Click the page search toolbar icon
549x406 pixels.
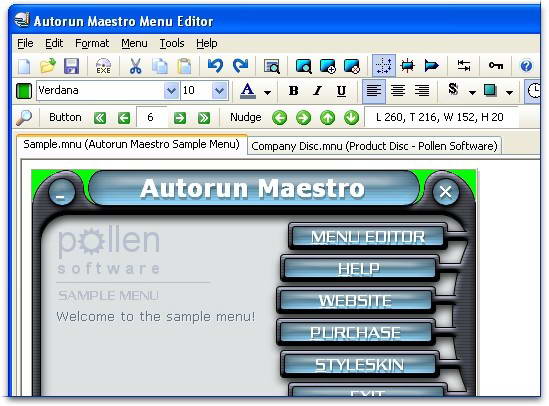(x=303, y=66)
